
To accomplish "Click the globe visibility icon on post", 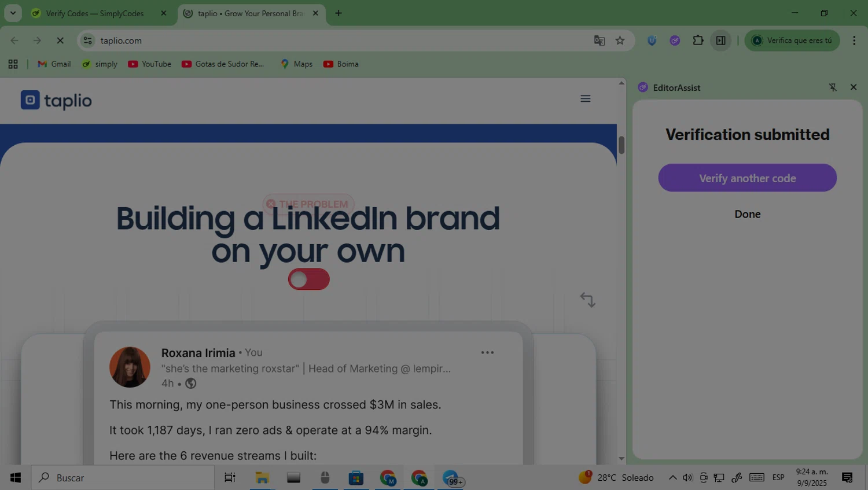I will click(x=190, y=383).
